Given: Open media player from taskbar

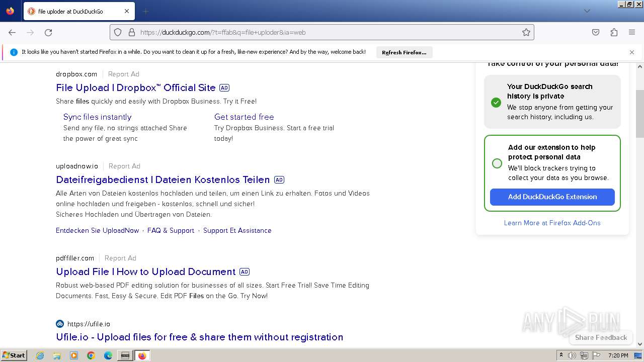Looking at the screenshot, I should tap(74, 355).
